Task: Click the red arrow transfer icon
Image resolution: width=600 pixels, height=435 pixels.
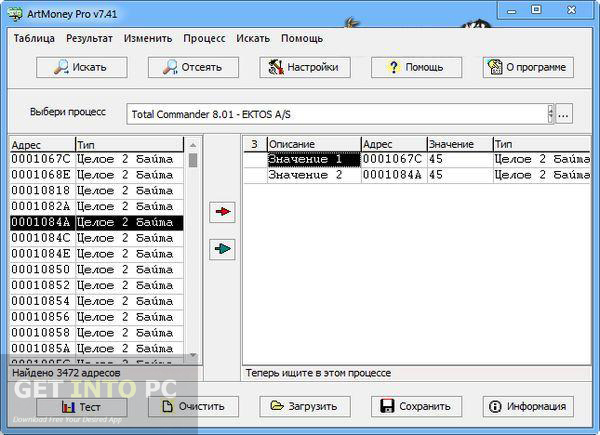Action: point(222,212)
